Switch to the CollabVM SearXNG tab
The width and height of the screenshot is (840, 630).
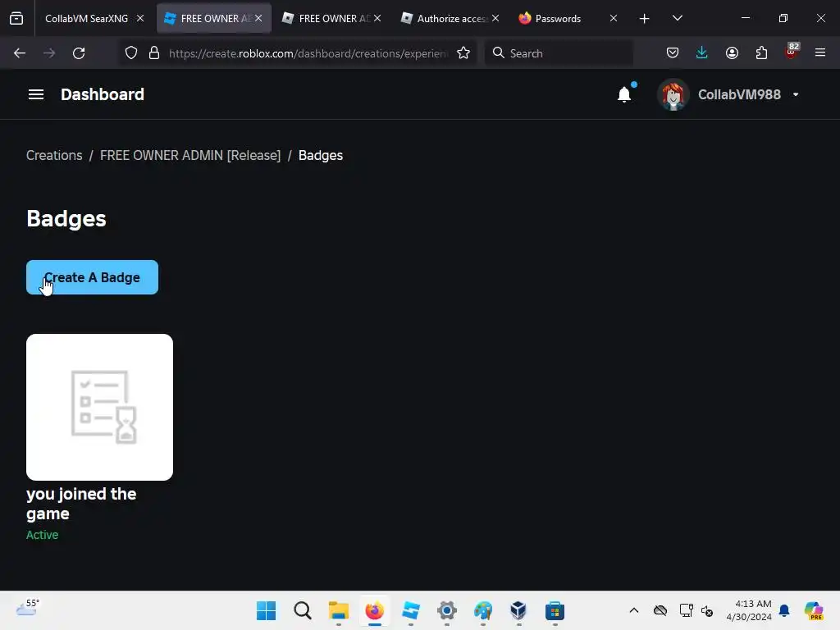tap(86, 19)
